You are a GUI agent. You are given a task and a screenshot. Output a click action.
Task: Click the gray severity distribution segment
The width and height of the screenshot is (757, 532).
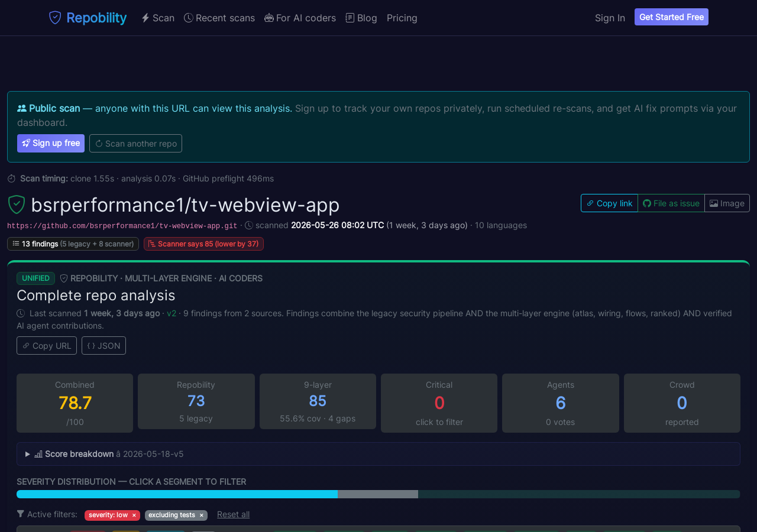click(378, 494)
